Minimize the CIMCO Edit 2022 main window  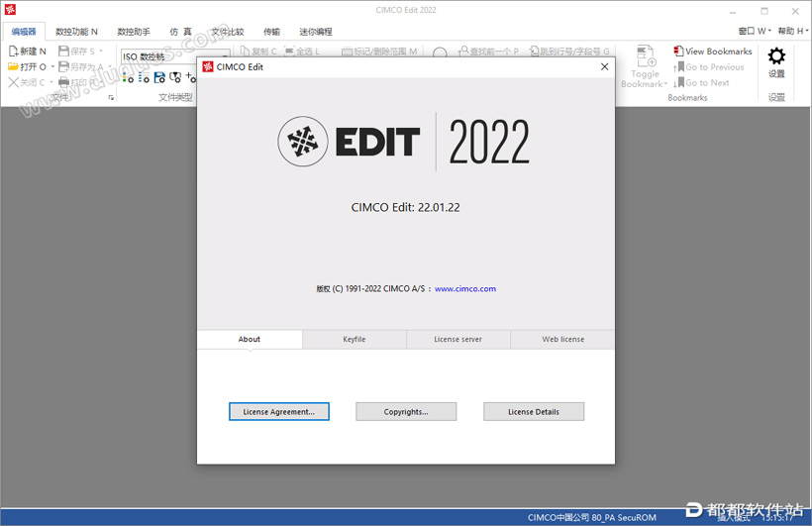point(733,11)
